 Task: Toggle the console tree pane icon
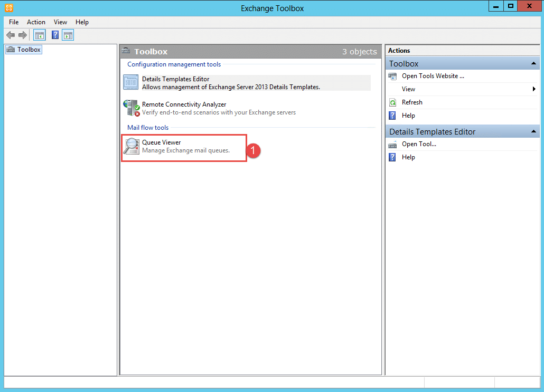click(x=40, y=35)
